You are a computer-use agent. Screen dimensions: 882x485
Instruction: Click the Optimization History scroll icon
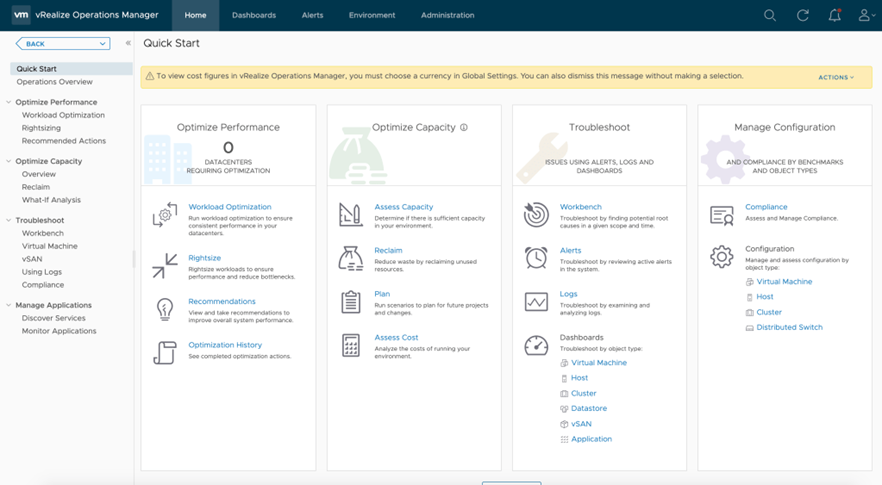[165, 353]
